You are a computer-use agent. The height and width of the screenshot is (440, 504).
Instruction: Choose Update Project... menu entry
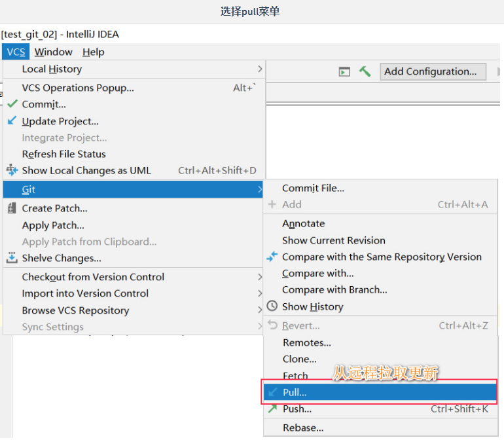click(x=134, y=121)
